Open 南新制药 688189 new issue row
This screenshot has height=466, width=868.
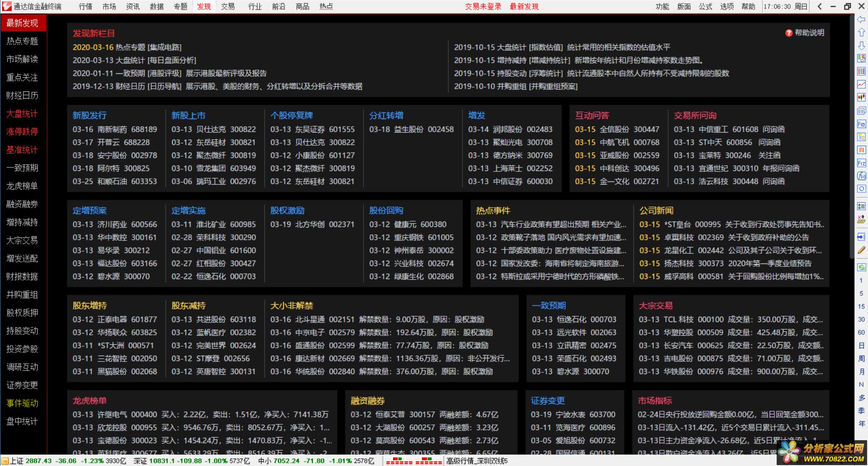click(x=115, y=129)
